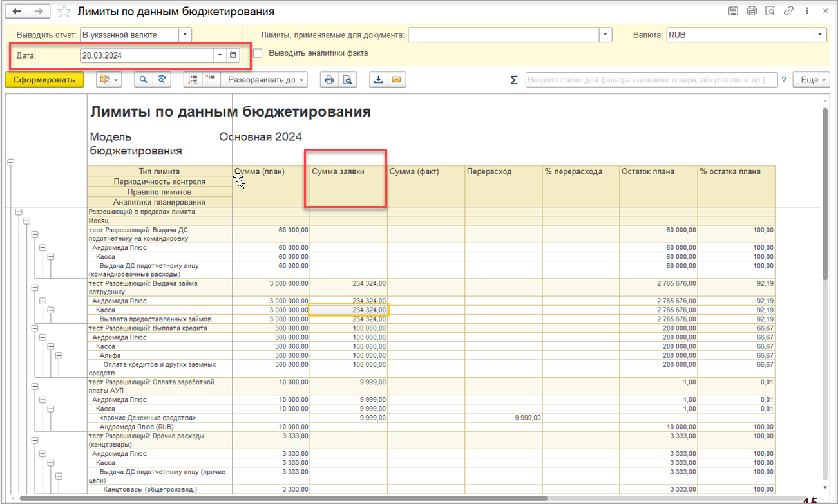Image resolution: width=838 pixels, height=504 pixels.
Task: Collapse the Разрешающий в пределах лимита group
Action: click(18, 212)
